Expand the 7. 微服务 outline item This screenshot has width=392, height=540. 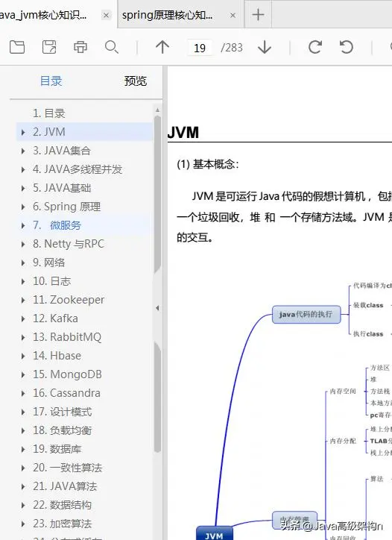23,225
